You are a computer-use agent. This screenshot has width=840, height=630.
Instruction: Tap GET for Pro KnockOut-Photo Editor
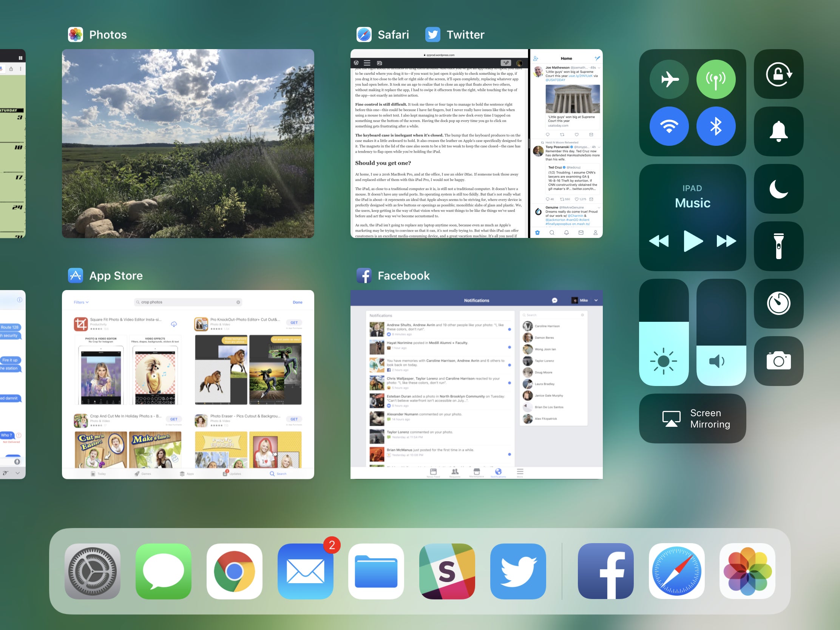(294, 323)
